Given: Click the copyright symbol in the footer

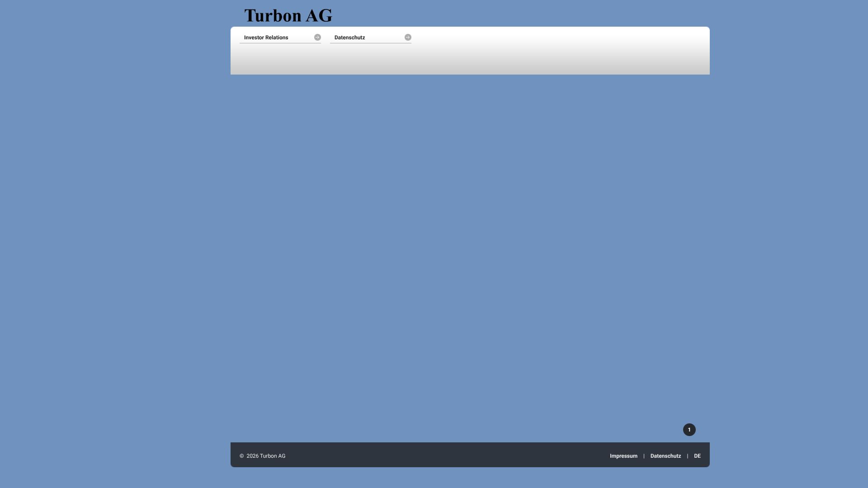Looking at the screenshot, I should (242, 456).
